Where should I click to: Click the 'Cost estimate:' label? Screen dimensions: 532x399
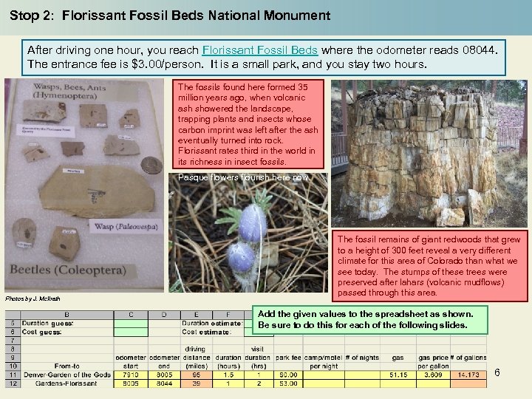[207, 332]
